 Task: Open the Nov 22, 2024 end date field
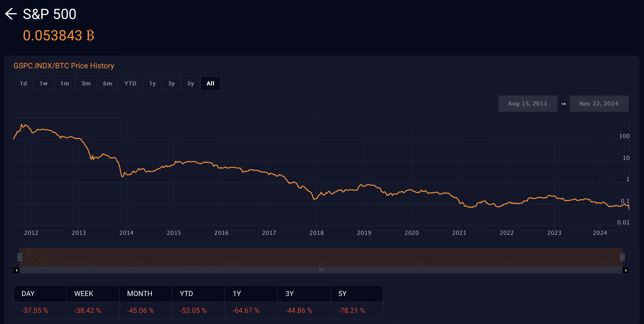tap(599, 103)
